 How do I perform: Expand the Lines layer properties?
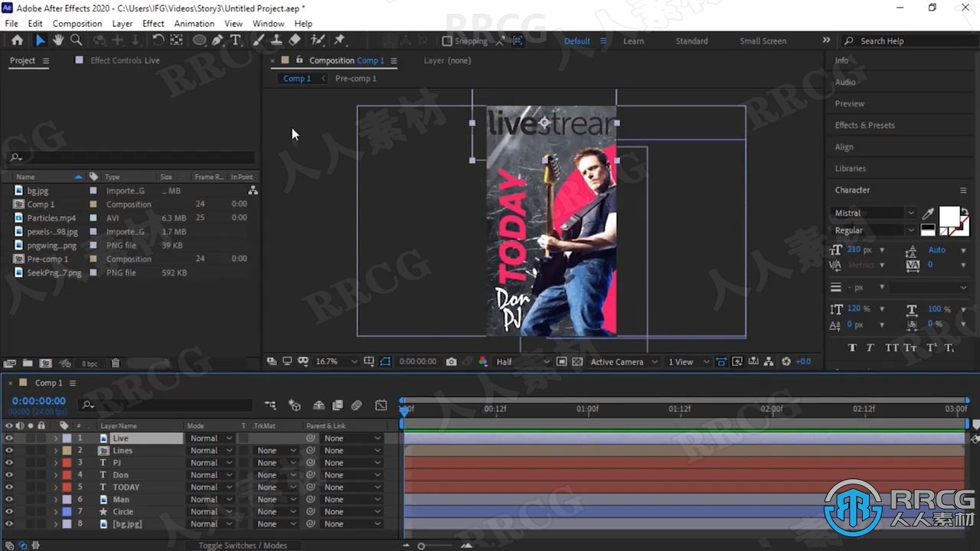tap(55, 451)
